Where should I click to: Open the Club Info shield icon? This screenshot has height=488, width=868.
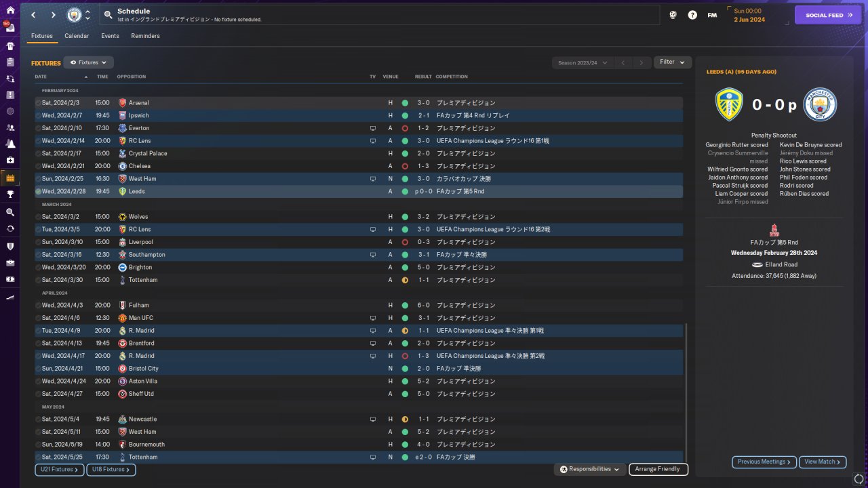coord(10,246)
